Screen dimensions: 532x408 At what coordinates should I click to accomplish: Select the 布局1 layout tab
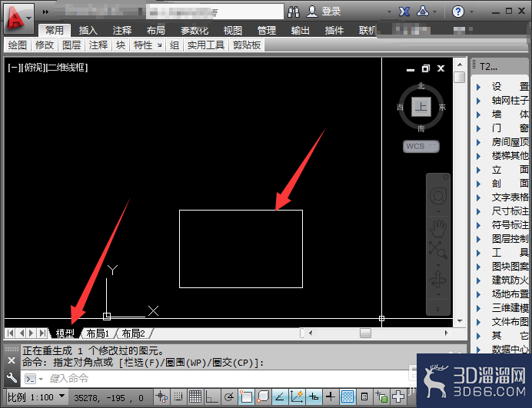click(98, 333)
